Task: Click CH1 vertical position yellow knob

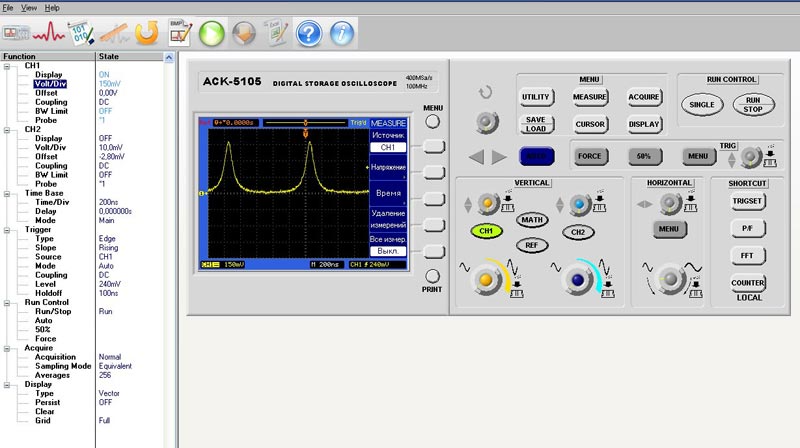Action: click(x=487, y=204)
